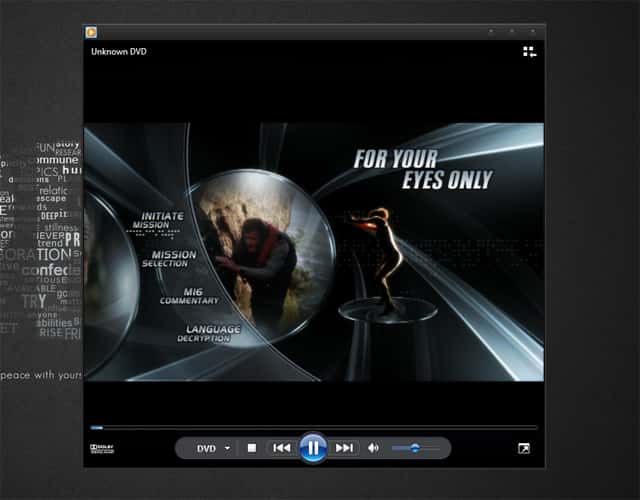Open Language Decryption menu option

(x=209, y=333)
